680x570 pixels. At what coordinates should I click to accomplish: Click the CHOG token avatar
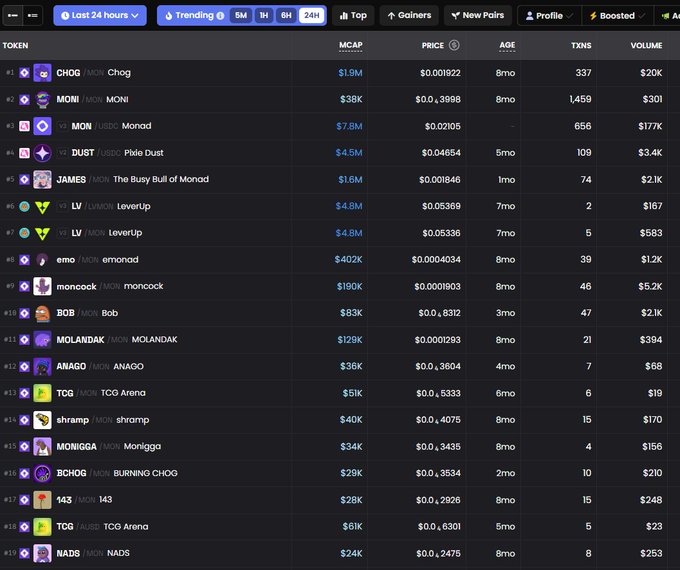[42, 72]
